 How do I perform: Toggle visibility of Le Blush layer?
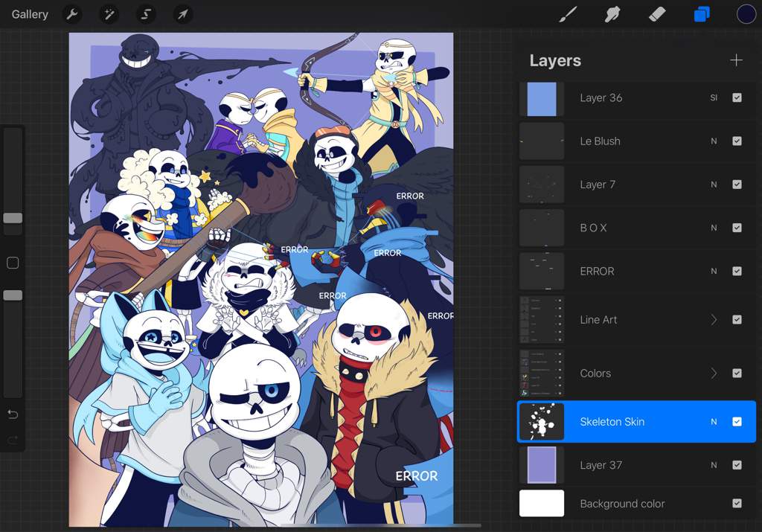(737, 141)
